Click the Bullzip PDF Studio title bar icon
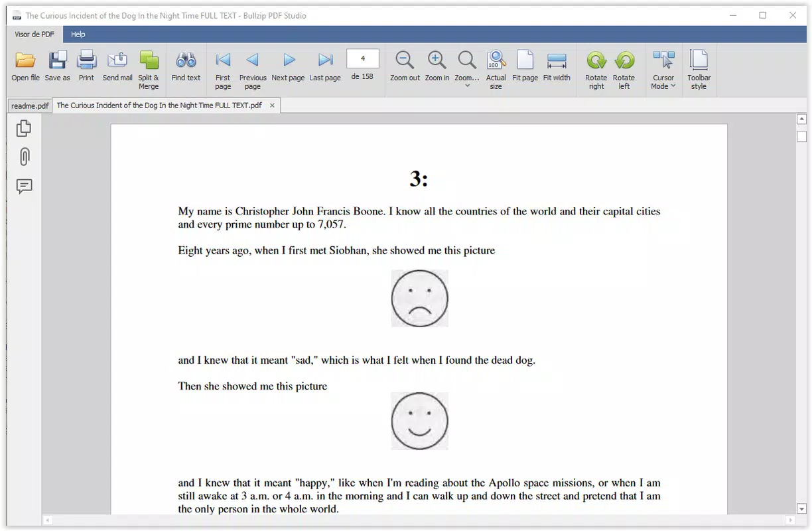 16,15
